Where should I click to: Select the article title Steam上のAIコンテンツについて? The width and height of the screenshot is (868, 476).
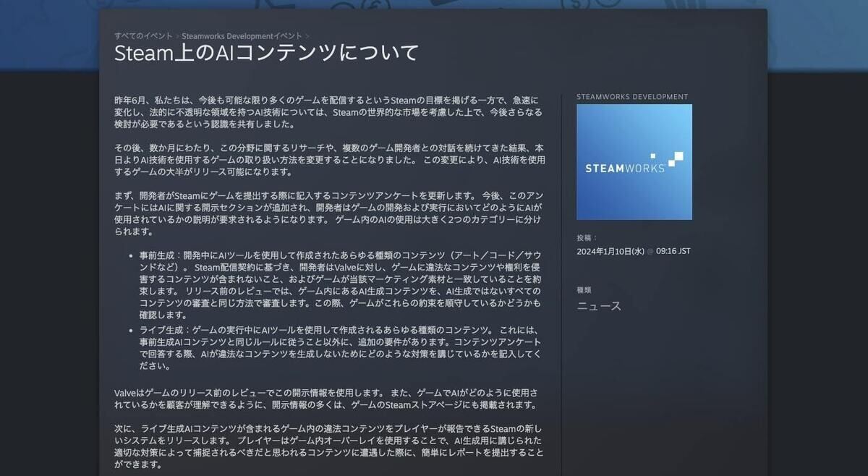[267, 53]
